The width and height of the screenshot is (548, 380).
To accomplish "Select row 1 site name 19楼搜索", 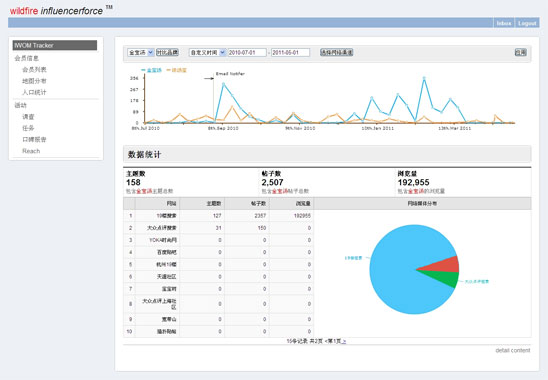I will [x=166, y=216].
